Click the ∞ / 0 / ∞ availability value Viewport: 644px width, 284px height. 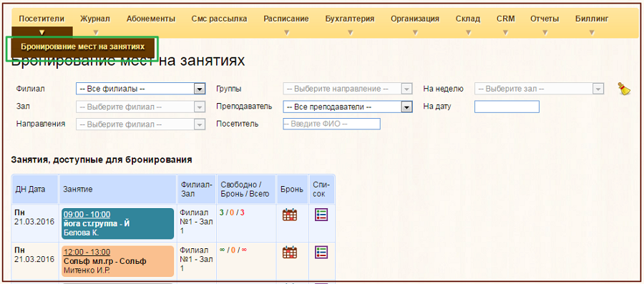[233, 250]
